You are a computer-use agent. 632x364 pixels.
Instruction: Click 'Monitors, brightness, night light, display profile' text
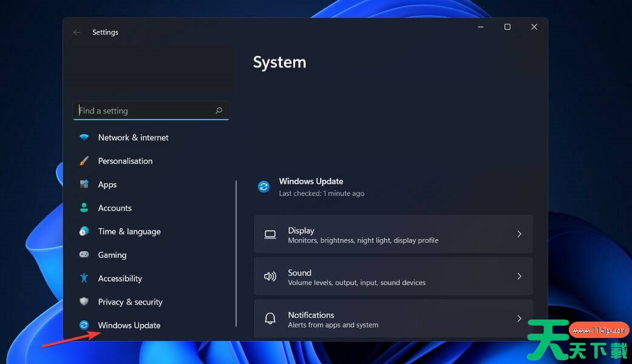pos(363,240)
